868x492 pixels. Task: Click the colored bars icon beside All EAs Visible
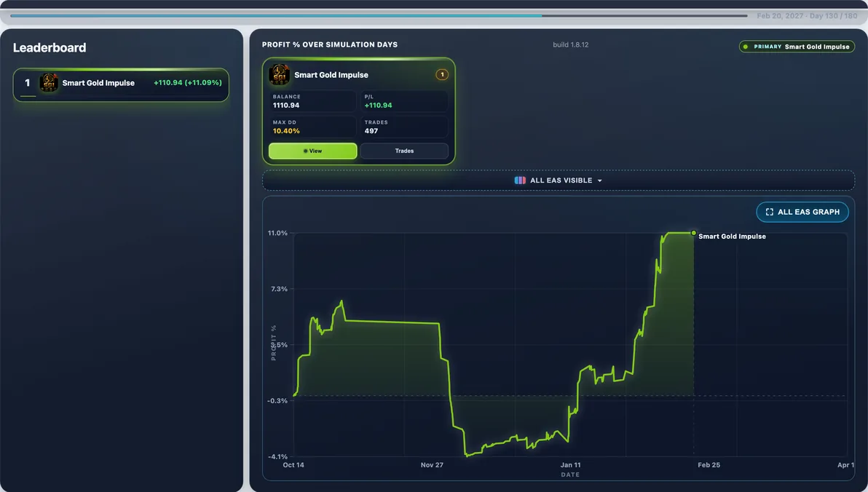click(x=520, y=180)
